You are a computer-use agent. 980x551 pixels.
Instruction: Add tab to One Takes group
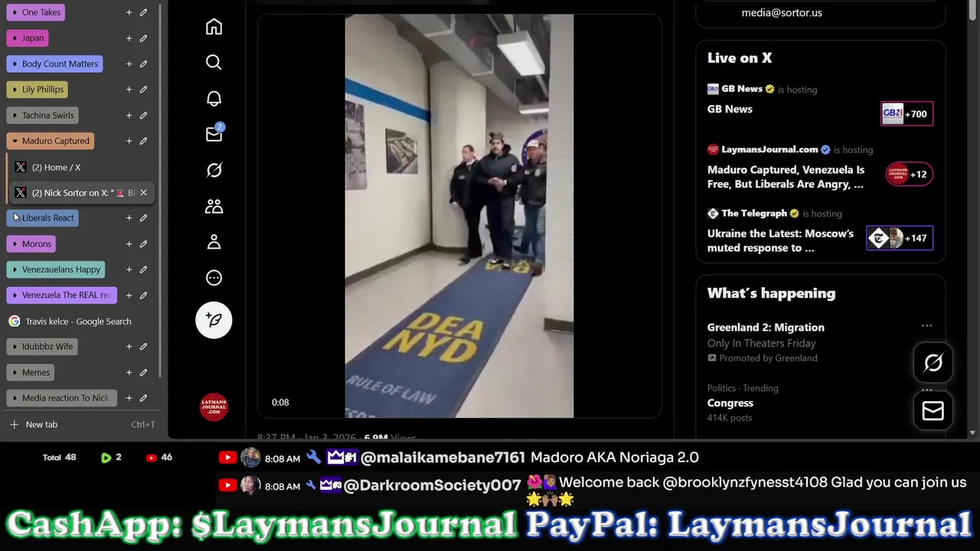[x=129, y=12]
